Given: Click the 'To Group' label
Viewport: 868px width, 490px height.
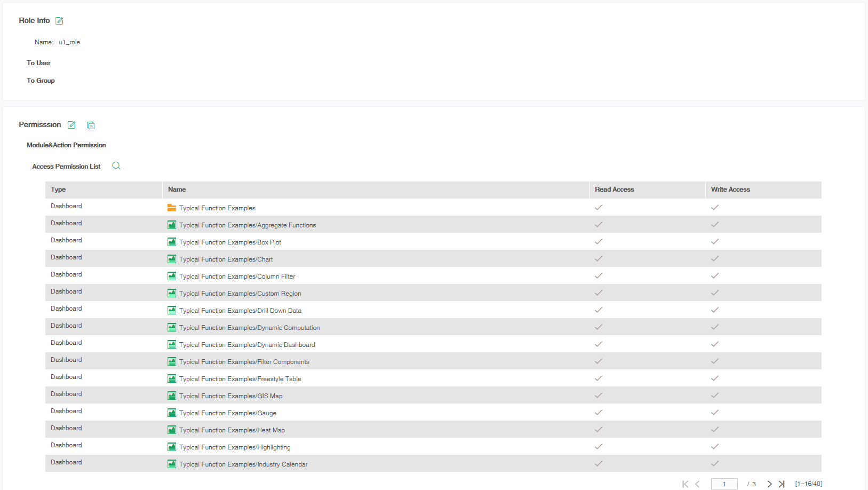Looking at the screenshot, I should point(41,81).
